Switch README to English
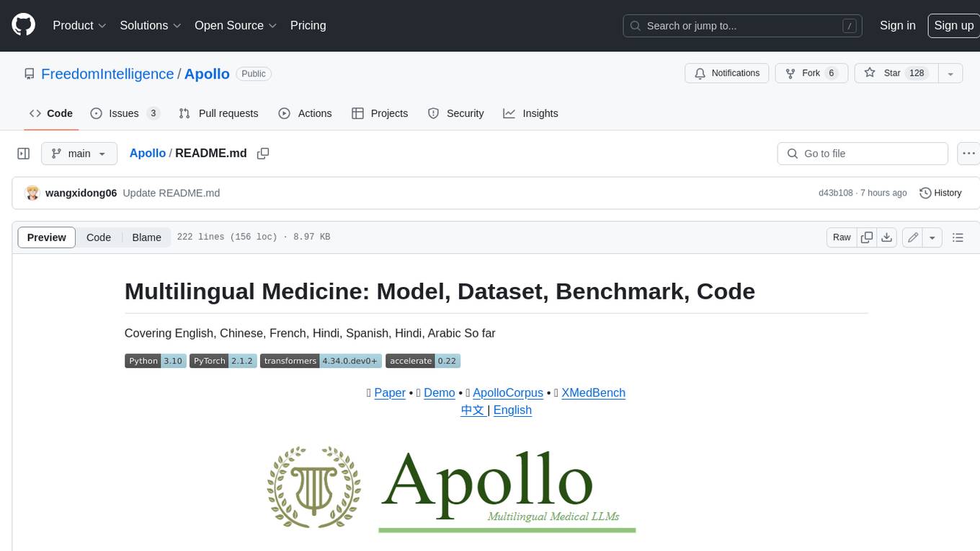 [x=512, y=410]
